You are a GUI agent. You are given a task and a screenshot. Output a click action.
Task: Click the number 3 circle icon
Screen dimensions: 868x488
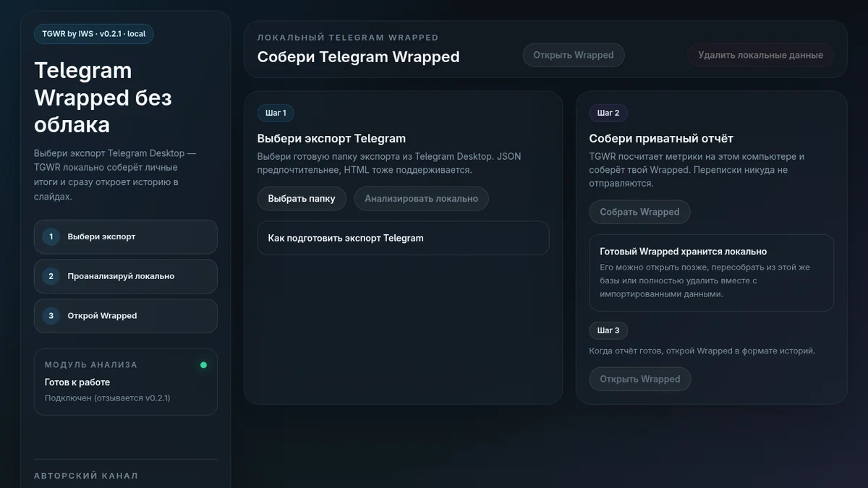pos(51,316)
